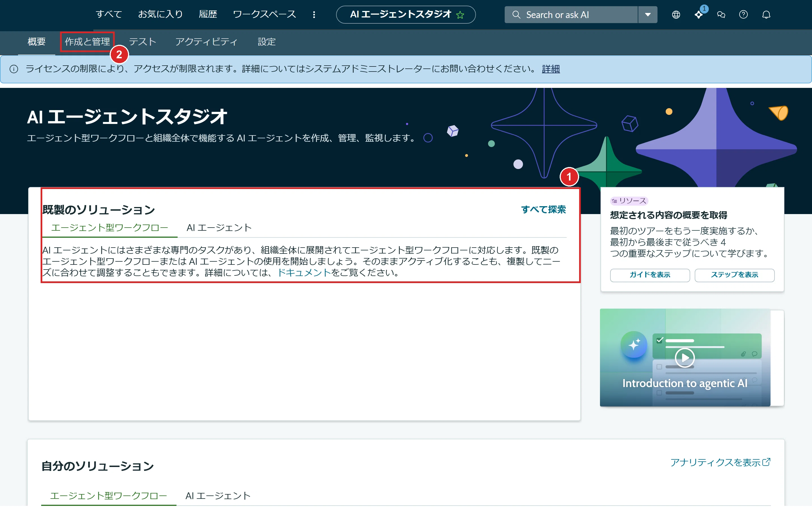Click the ステップを表示 button
This screenshot has width=812, height=507.
tap(734, 275)
